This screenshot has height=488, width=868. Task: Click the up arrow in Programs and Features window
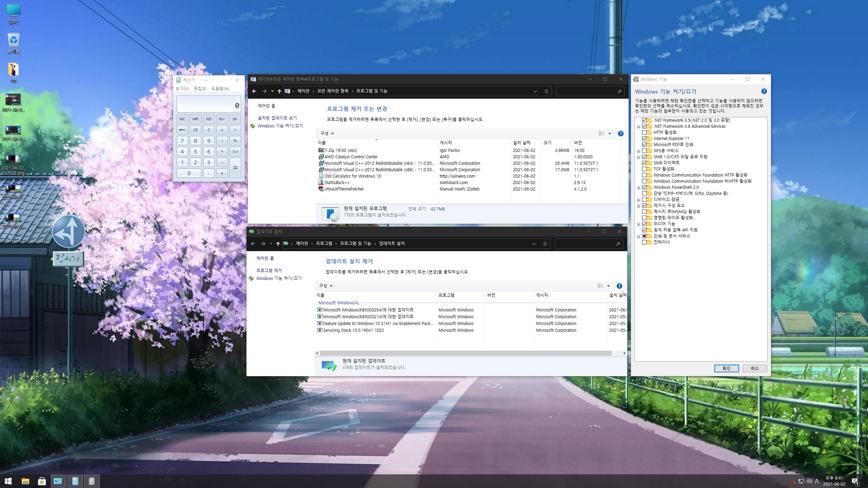click(x=279, y=91)
